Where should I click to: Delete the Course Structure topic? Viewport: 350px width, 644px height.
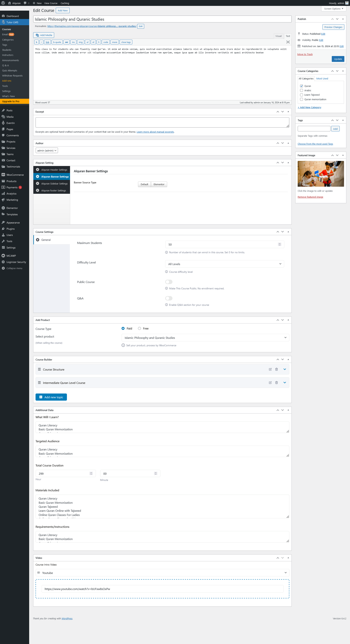pyautogui.click(x=276, y=369)
